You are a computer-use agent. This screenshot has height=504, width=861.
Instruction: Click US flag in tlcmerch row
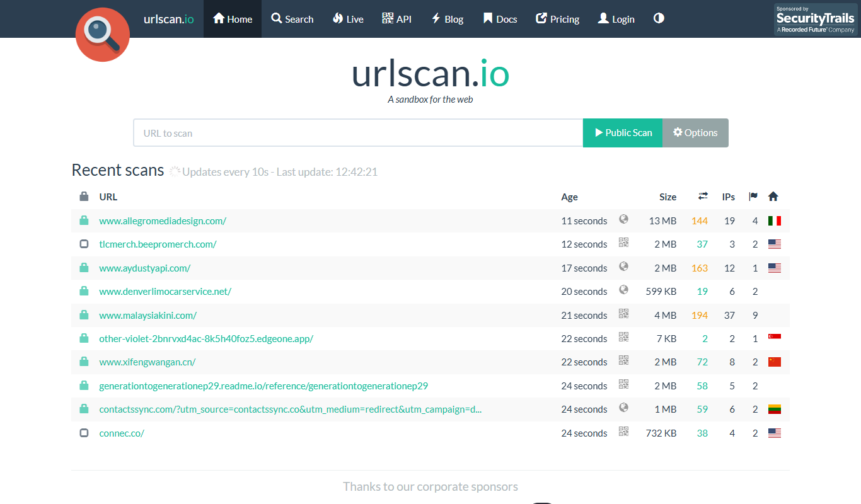coord(775,244)
